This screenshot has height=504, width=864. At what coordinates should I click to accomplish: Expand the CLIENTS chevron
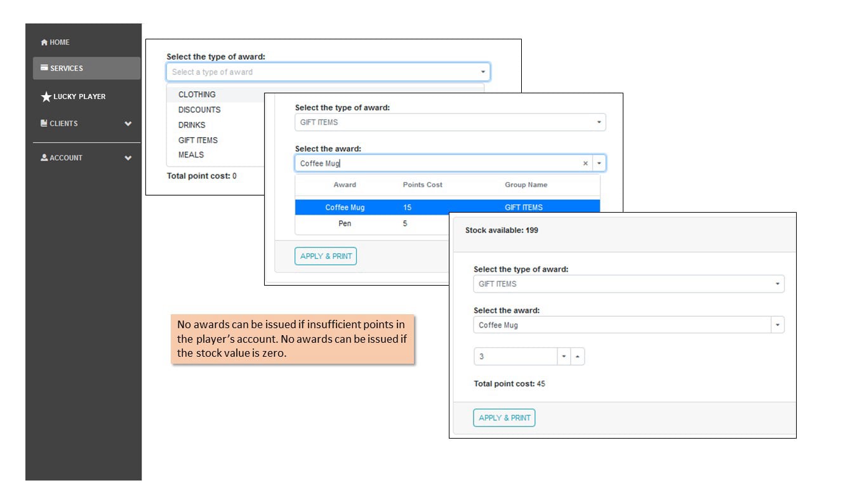(x=128, y=124)
